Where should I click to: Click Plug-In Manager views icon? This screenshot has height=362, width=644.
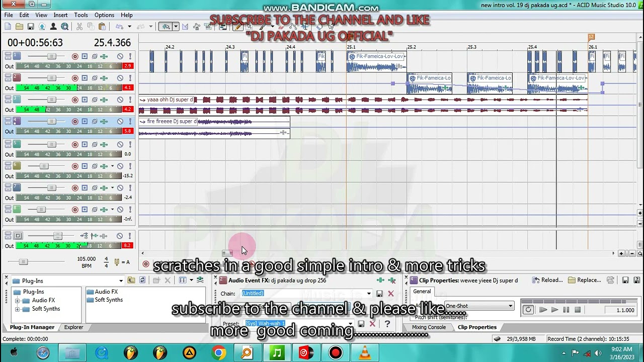[183, 281]
